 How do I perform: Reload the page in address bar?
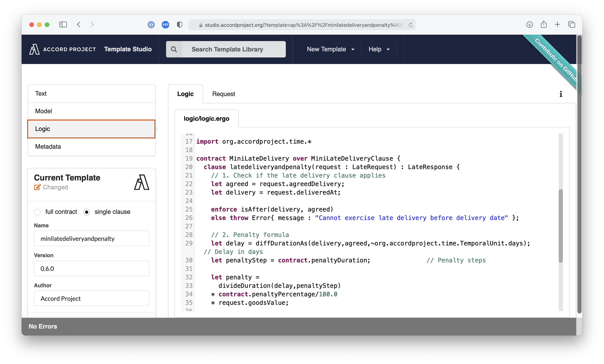pos(411,25)
